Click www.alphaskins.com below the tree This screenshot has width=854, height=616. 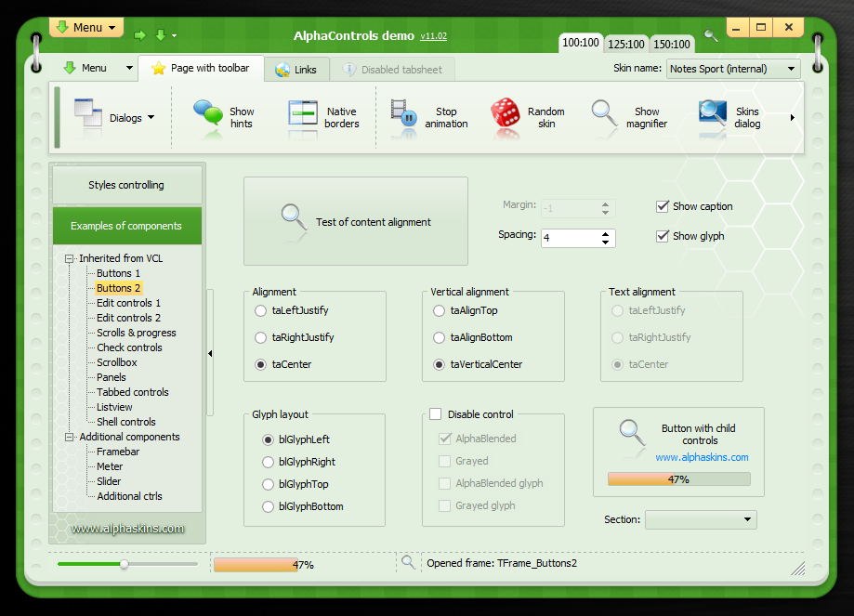click(x=127, y=529)
